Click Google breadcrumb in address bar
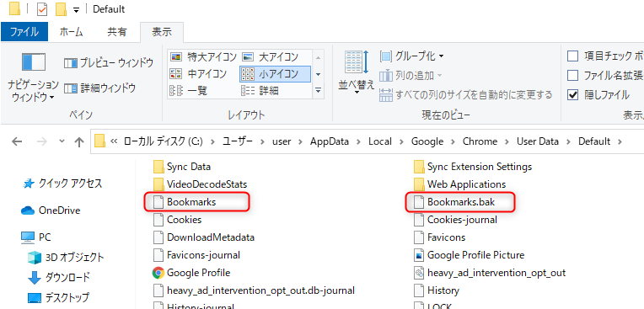This screenshot has width=644, height=309. pyautogui.click(x=427, y=141)
